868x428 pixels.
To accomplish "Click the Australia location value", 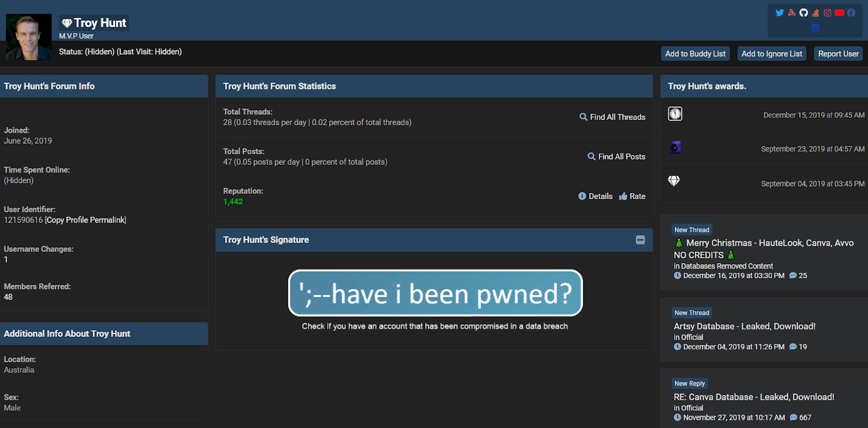I will click(19, 369).
